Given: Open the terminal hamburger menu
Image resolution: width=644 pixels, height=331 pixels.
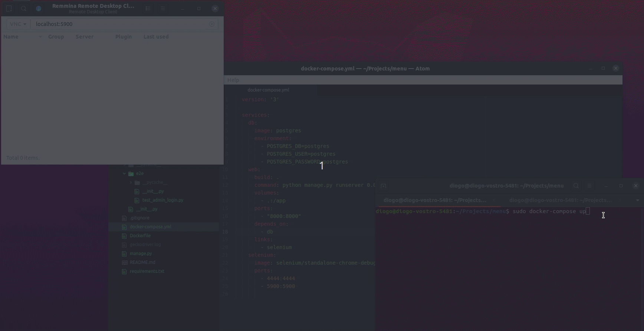Looking at the screenshot, I should (x=589, y=186).
